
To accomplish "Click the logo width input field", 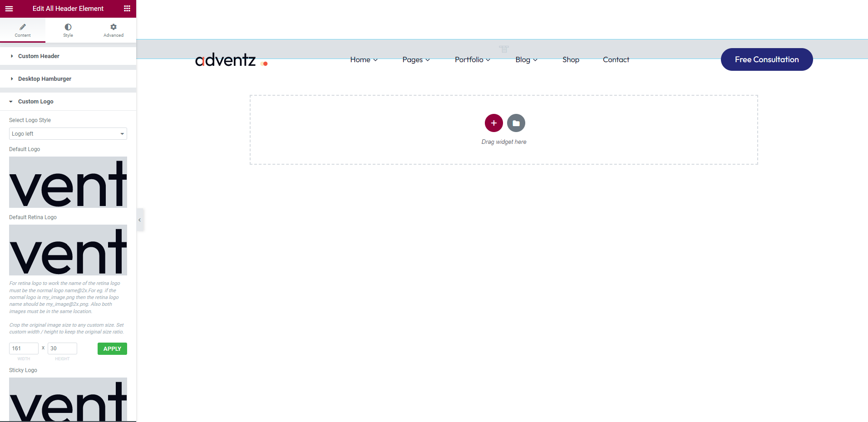I will [24, 348].
